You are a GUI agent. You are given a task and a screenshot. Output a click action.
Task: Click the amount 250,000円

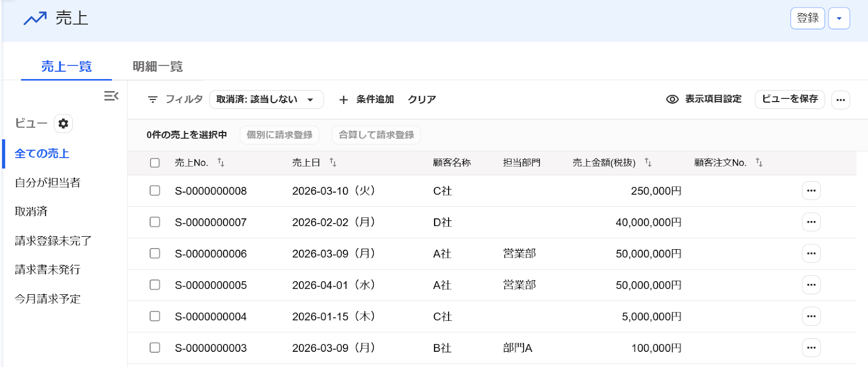coord(656,191)
